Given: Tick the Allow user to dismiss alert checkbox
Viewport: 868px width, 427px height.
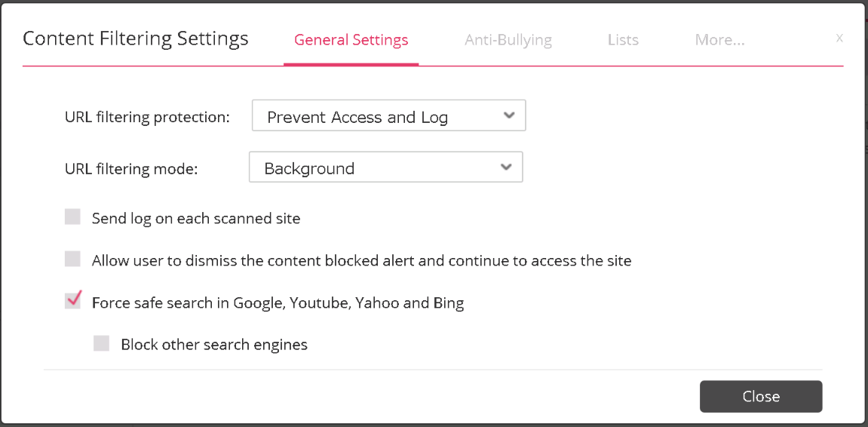Looking at the screenshot, I should (72, 259).
